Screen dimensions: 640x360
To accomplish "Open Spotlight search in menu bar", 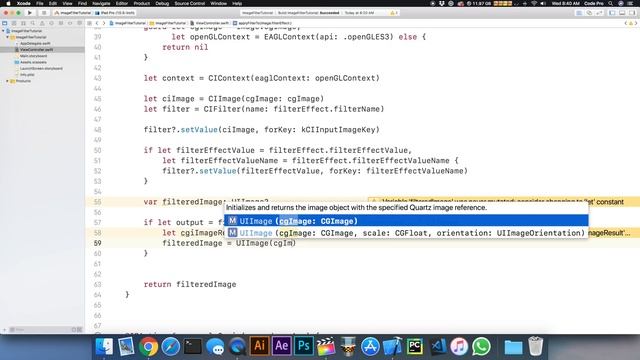I will point(611,3).
